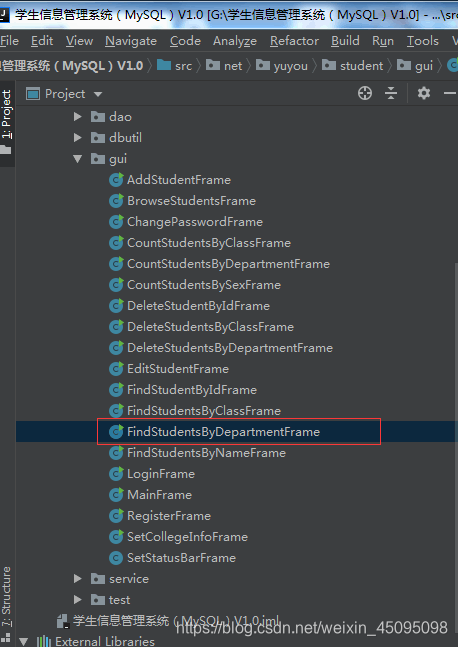Viewport: 458px width, 647px height.
Task: Open the Edit menu
Action: 42,41
